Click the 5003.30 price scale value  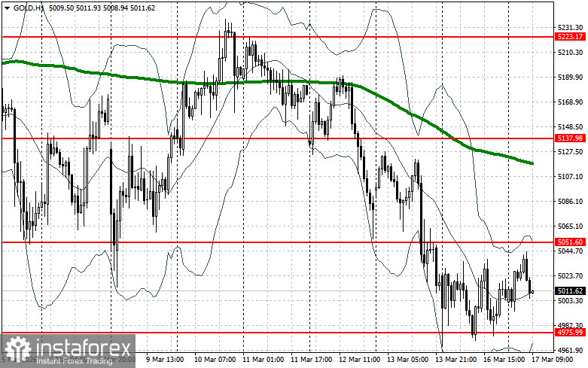point(570,300)
